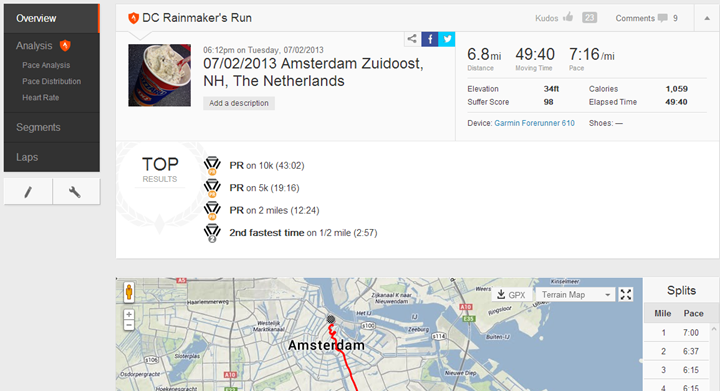Edit the activity with the pencil icon
Image resolution: width=720 pixels, height=391 pixels.
pyautogui.click(x=28, y=192)
